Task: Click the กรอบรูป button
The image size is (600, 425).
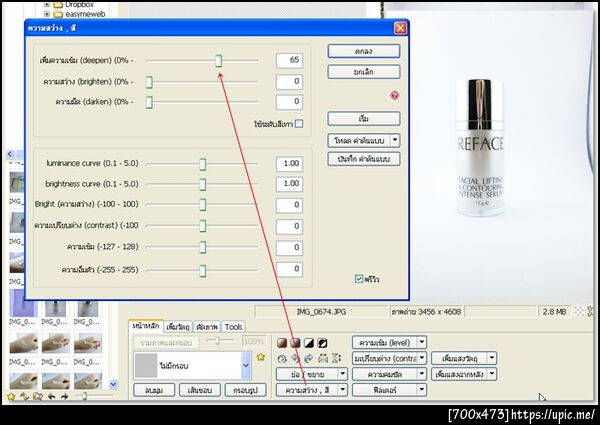Action: coord(245,390)
